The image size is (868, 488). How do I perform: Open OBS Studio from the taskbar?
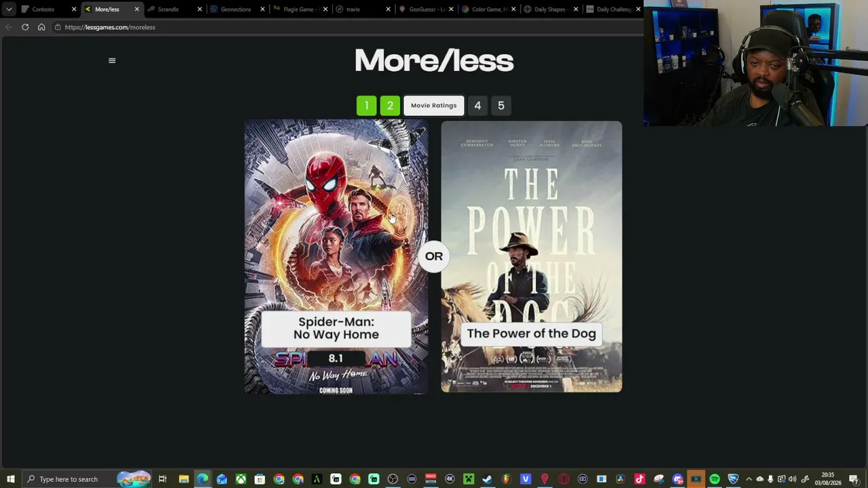tap(393, 479)
